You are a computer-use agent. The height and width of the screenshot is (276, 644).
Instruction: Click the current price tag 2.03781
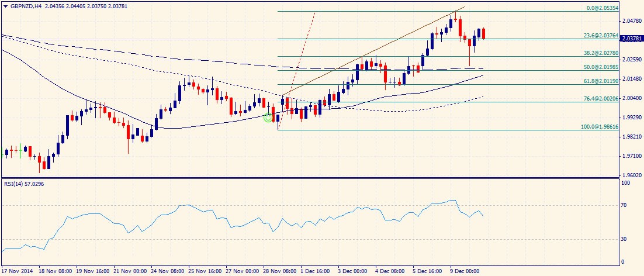tap(631, 39)
